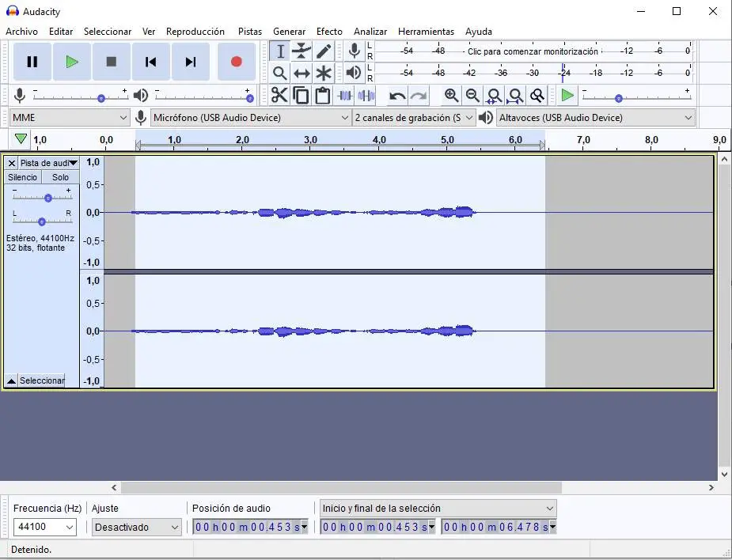Open the Analizar menu
Image resolution: width=732 pixels, height=560 pixels.
point(370,32)
